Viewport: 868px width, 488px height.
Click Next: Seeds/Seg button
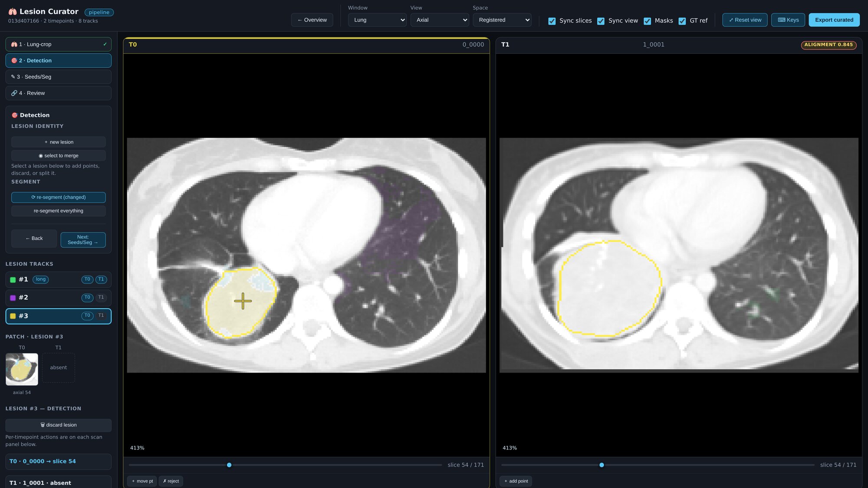pos(83,240)
